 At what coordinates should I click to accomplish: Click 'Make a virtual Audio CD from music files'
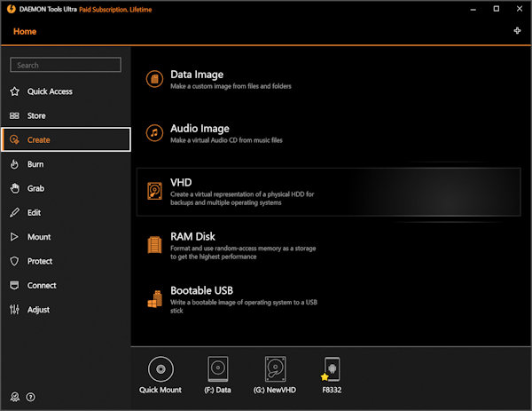tap(226, 140)
